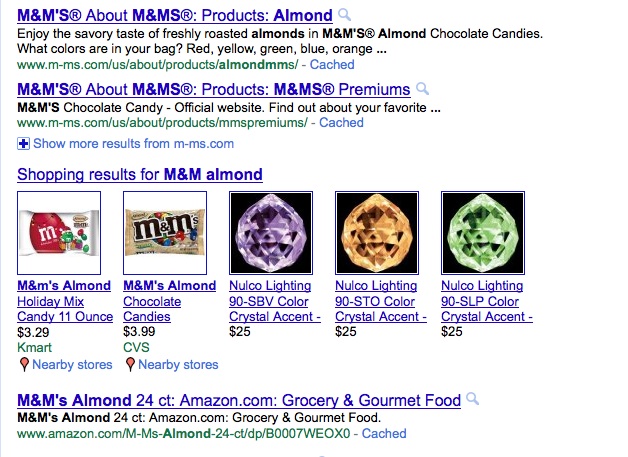Open M&M'S About Products: Almond result
The height and width of the screenshot is (457, 628).
(174, 16)
